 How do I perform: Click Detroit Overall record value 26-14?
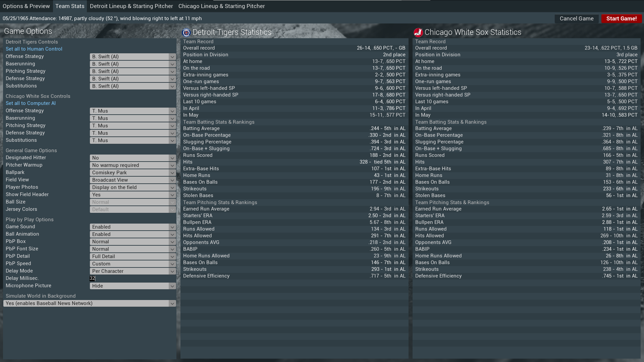tap(381, 48)
